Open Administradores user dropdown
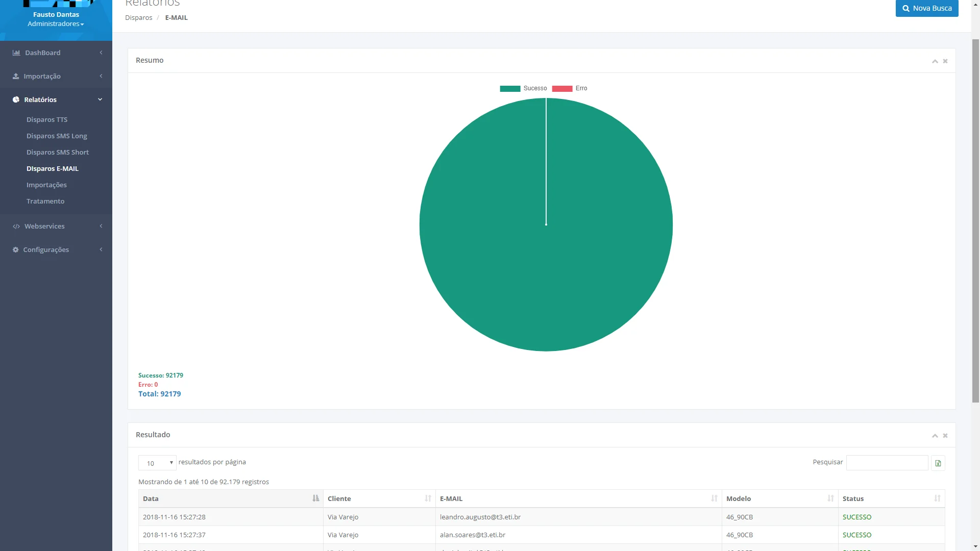 point(56,24)
